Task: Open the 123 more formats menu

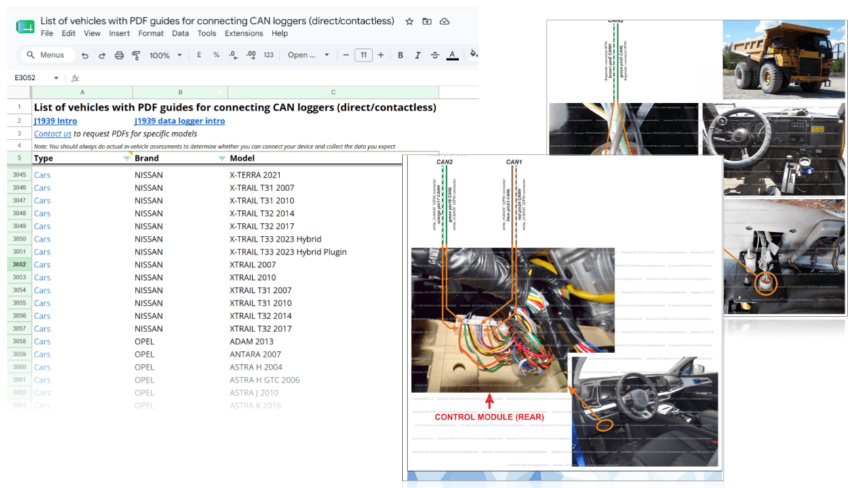Action: click(269, 55)
